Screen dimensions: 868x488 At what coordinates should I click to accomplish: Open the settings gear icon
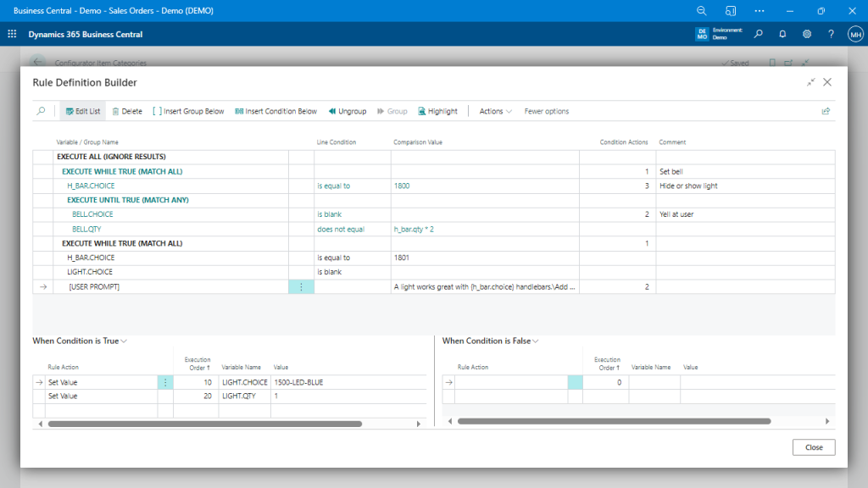(807, 34)
